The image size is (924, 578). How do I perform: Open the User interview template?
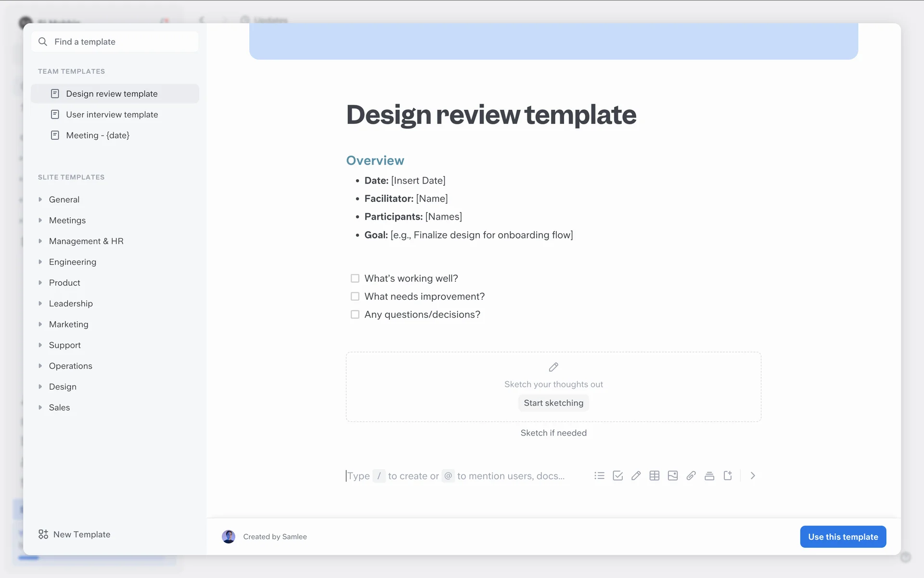(112, 115)
